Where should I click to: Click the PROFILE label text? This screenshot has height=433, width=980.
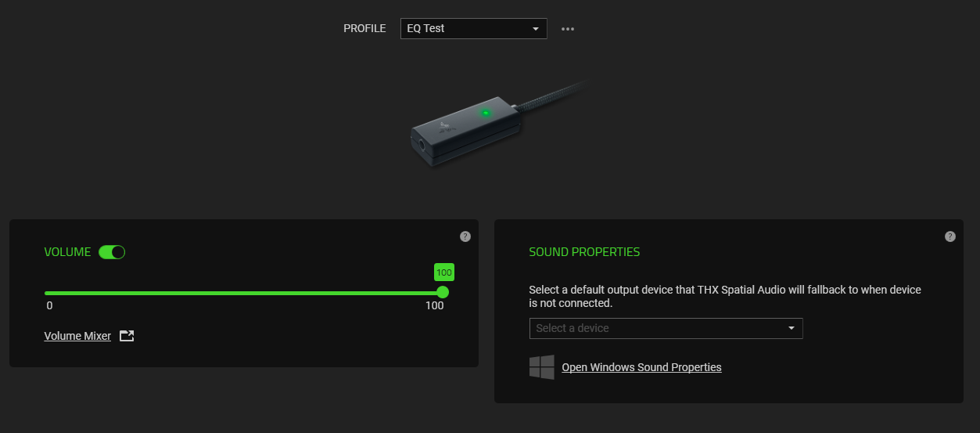point(364,28)
